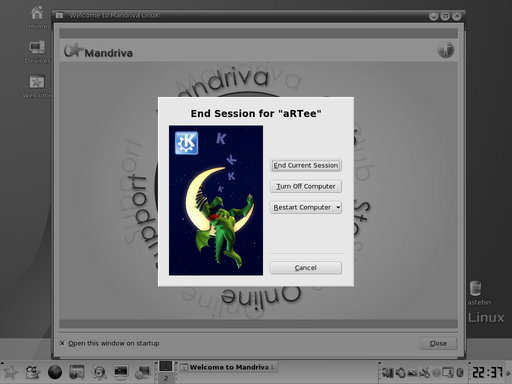Open the terminal monitor icon on panel
Image resolution: width=512 pixels, height=384 pixels.
[121, 372]
